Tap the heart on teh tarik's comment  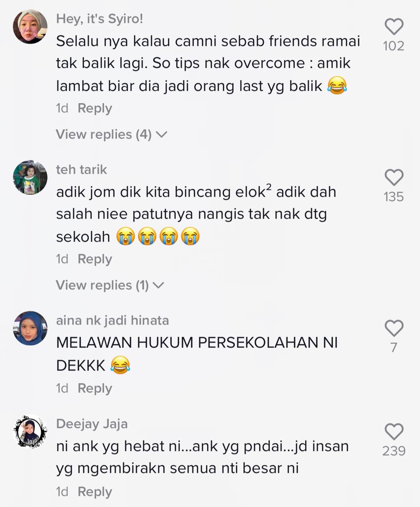point(394,177)
